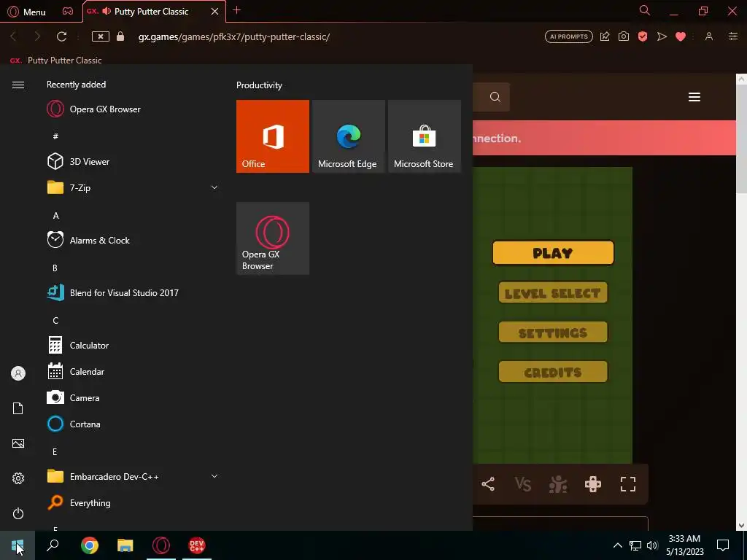Expand Embarcadero Dev-C++ folder
This screenshot has height=560, width=747.
pyautogui.click(x=133, y=476)
